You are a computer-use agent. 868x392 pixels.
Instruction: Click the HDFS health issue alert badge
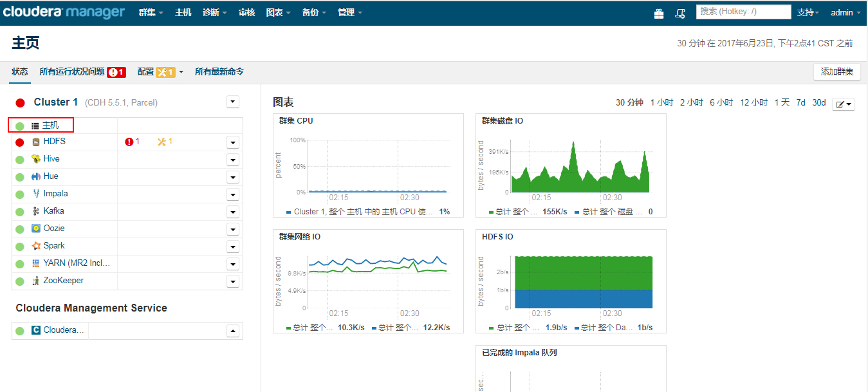(133, 142)
